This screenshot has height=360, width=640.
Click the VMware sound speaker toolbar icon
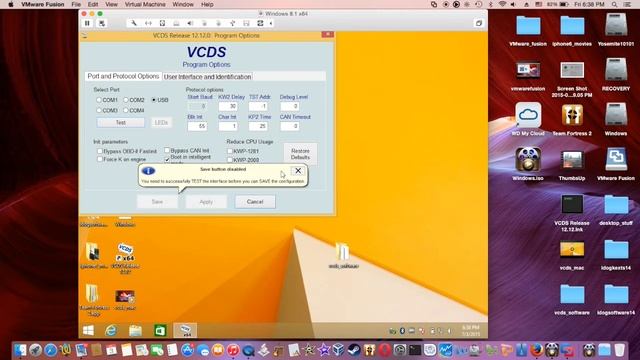pyautogui.click(x=190, y=23)
